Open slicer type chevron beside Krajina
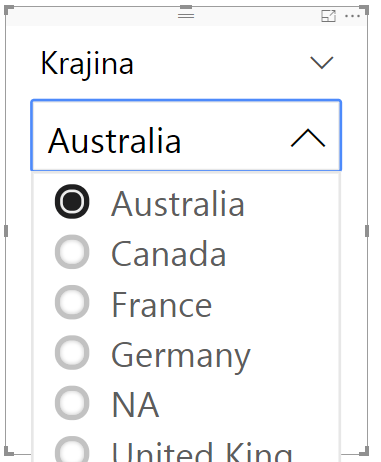 coord(322,63)
